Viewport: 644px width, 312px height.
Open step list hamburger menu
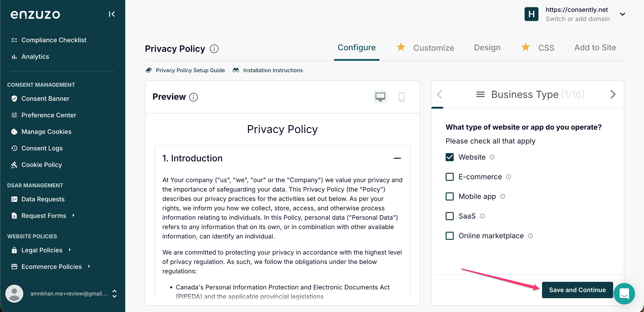[480, 94]
